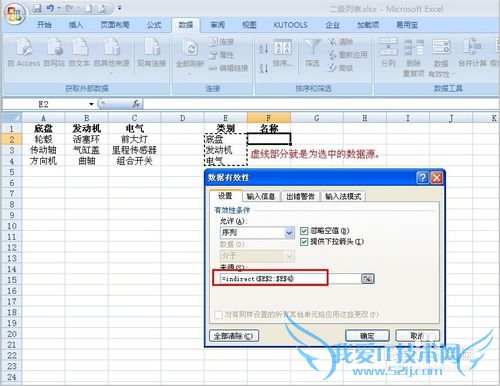Viewport: 500px width, 386px height.
Task: Select header cell 类别
Action: (226, 128)
